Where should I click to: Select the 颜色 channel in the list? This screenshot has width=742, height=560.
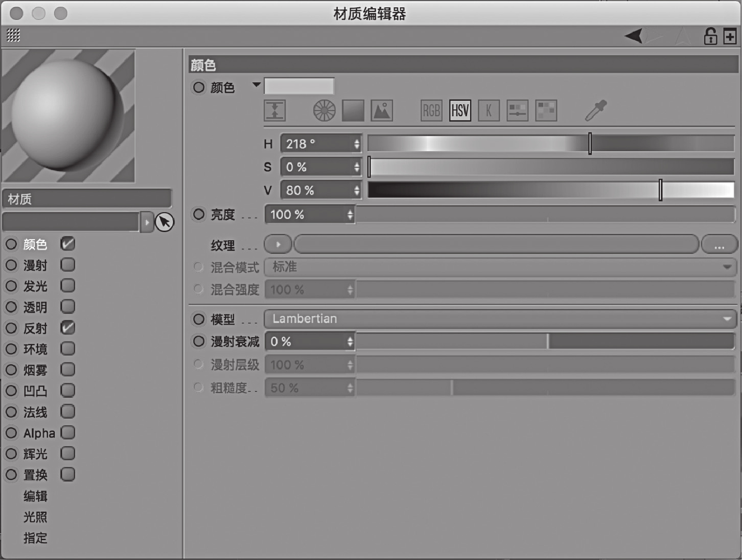[x=35, y=244]
